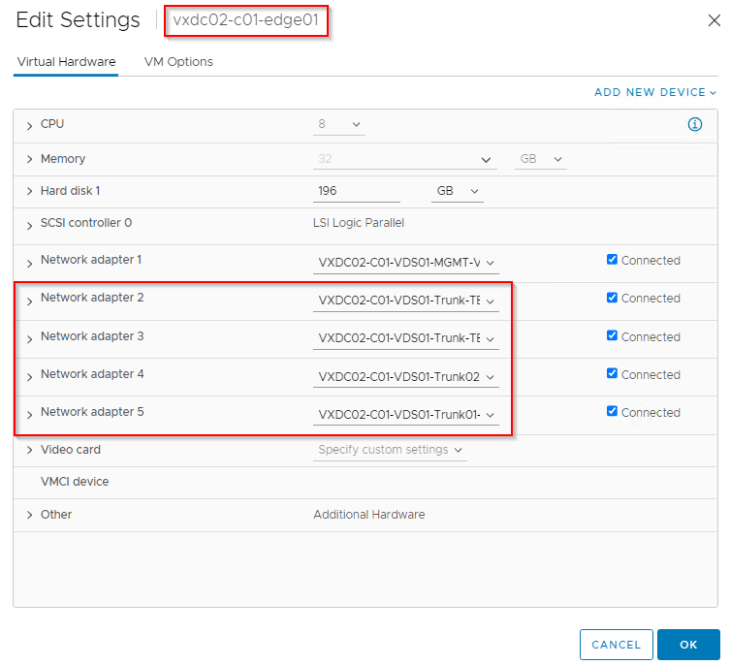Screen dimensions: 730x665
Task: Open the Add New Device menu
Action: click(655, 92)
